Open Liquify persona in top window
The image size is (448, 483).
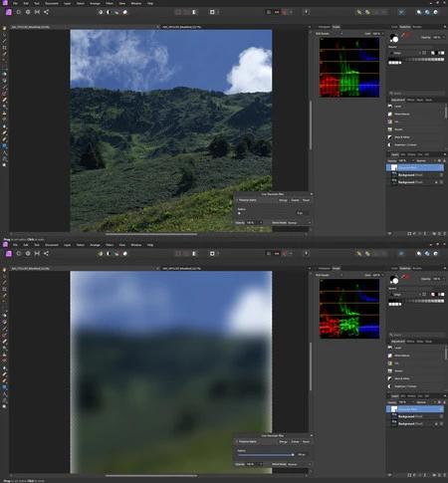(19, 12)
